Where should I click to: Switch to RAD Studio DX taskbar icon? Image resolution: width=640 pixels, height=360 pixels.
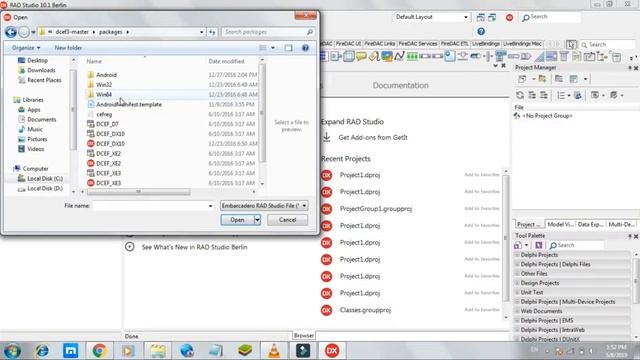[332, 351]
